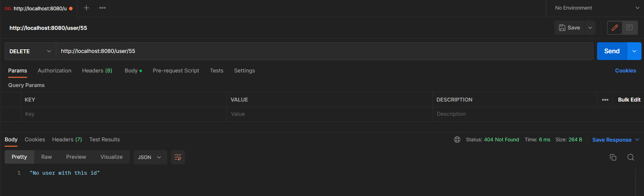
Task: Toggle word wrap in response body
Action: coord(178,157)
